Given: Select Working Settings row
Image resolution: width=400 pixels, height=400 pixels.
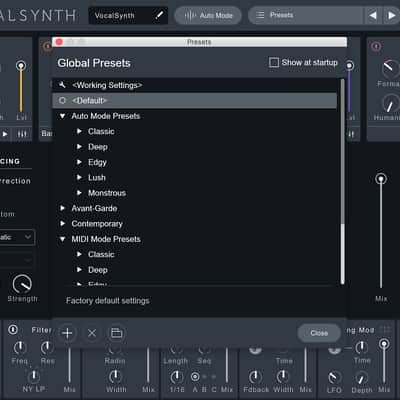Looking at the screenshot, I should click(195, 85).
